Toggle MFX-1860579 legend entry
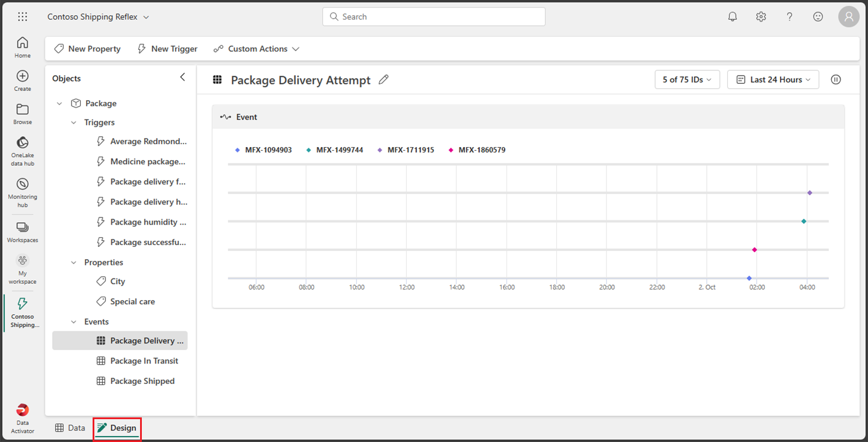The image size is (868, 442). point(476,150)
